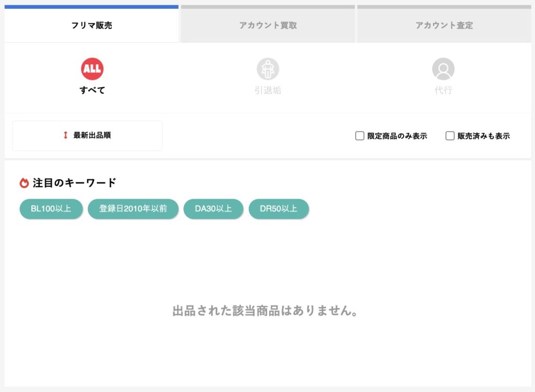Click the 引退垢 category icon
The width and height of the screenshot is (535, 392).
coord(267,69)
